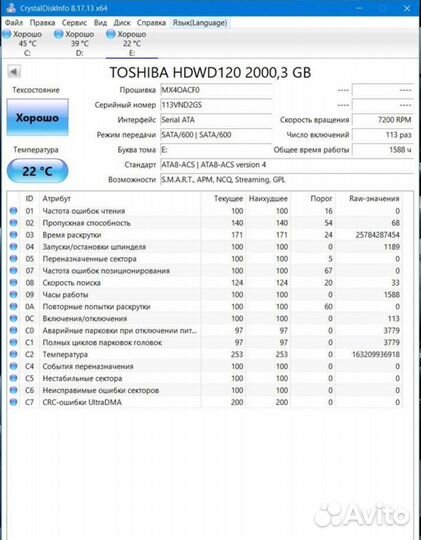Click status icon for attribute 07
Viewport: 421px width, 540px height.
tap(13, 271)
